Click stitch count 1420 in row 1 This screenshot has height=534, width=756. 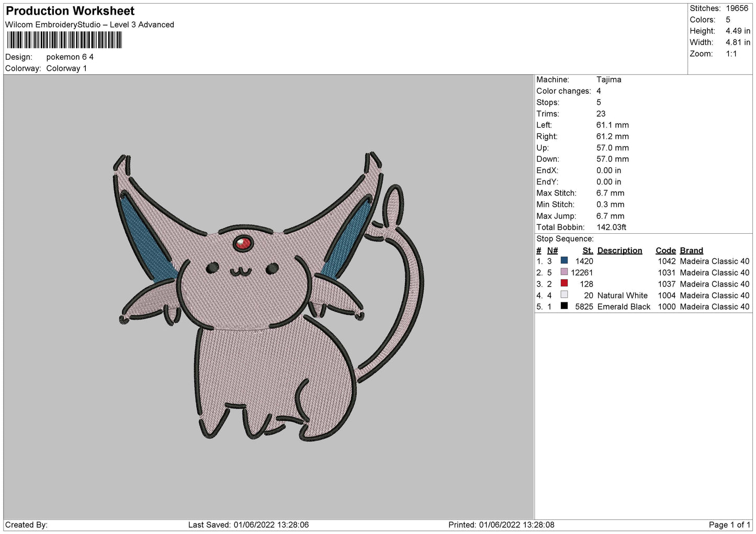[584, 261]
